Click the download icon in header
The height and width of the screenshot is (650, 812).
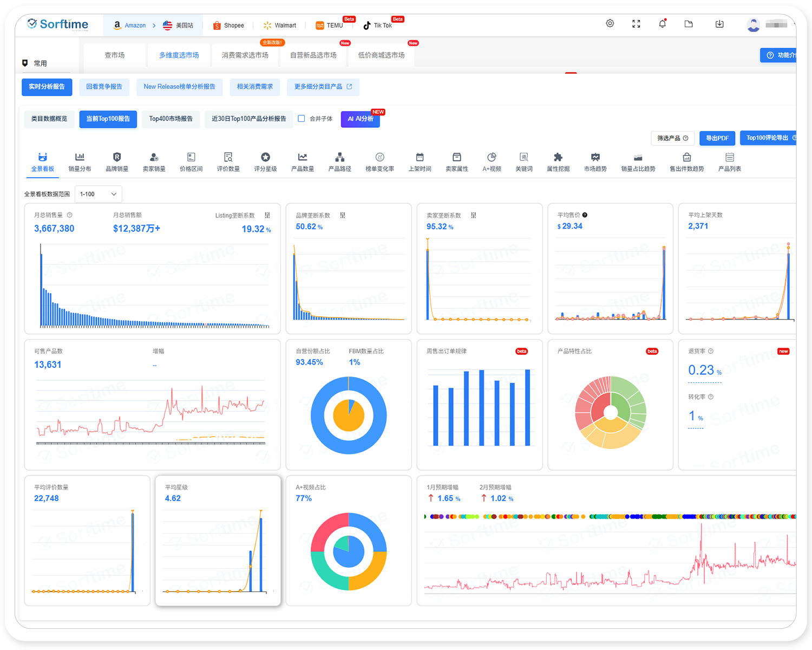coord(719,24)
